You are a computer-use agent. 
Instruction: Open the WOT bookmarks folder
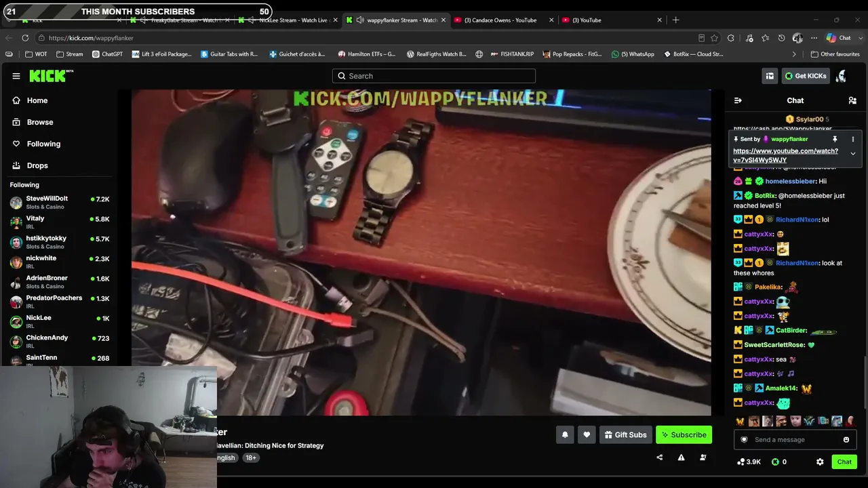[36, 54]
